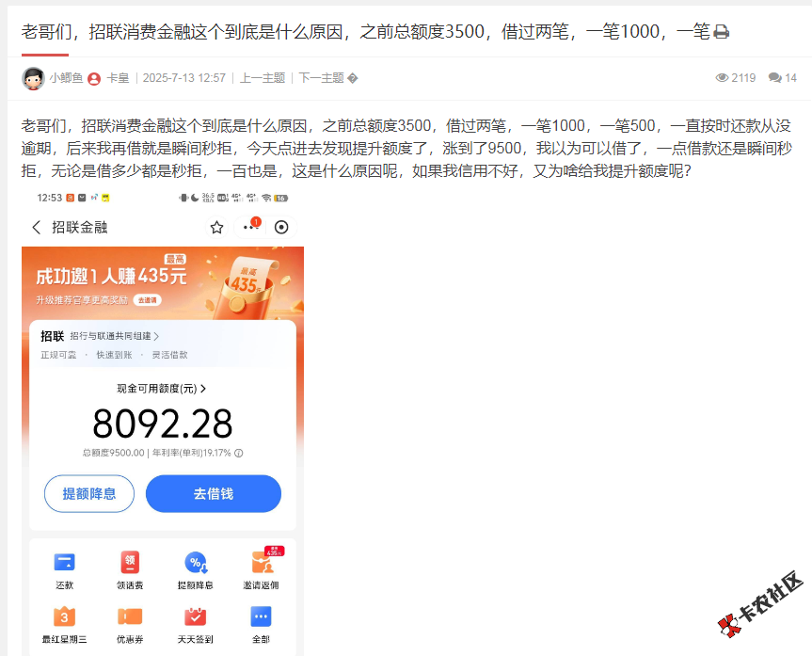Expand 招行与联通共同组建 chevron link
The width and height of the screenshot is (812, 656).
click(x=115, y=336)
